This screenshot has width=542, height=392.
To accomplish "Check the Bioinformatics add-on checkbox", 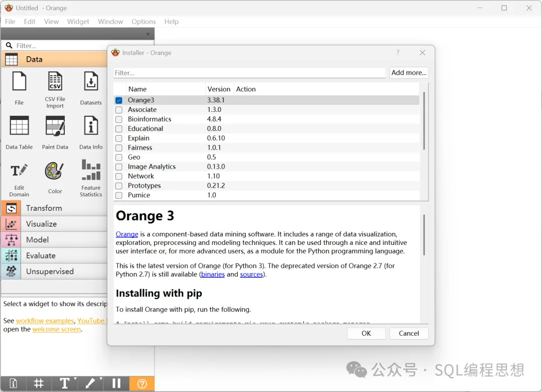I will tap(119, 119).
